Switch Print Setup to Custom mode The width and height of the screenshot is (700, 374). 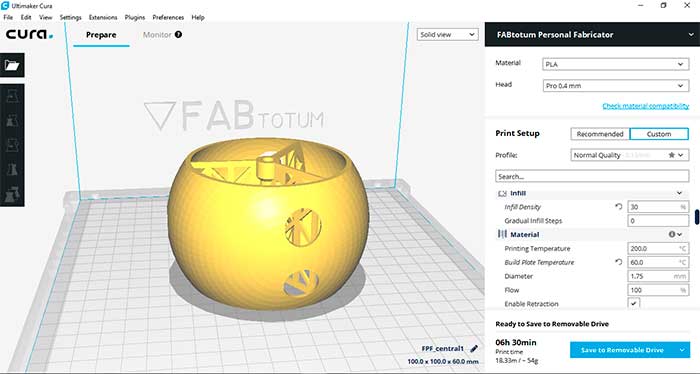point(659,134)
